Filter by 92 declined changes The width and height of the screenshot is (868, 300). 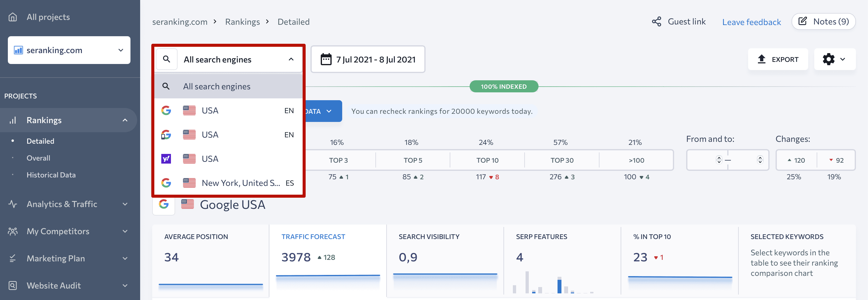tap(836, 160)
